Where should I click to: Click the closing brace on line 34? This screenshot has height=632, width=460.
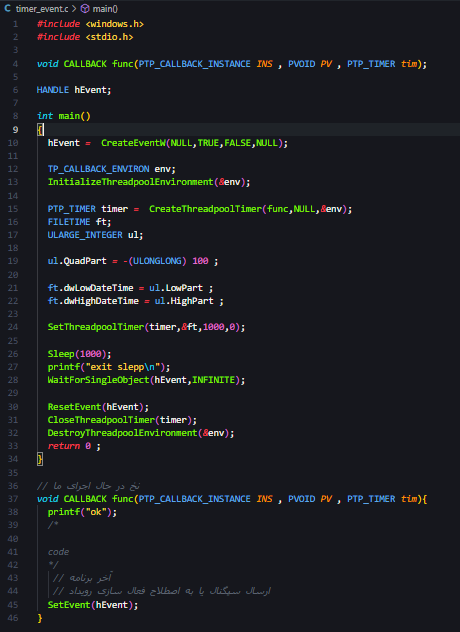(x=40, y=459)
